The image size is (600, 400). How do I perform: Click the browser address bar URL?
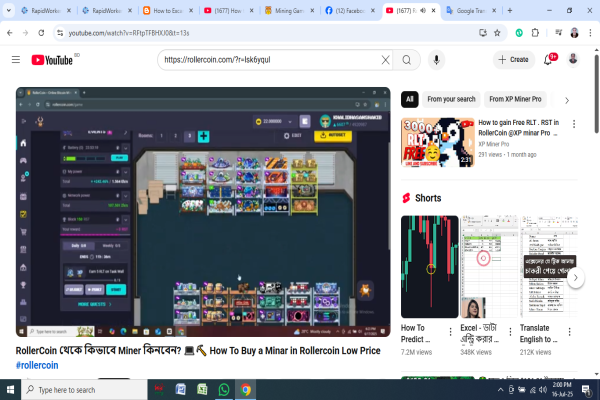(129, 33)
